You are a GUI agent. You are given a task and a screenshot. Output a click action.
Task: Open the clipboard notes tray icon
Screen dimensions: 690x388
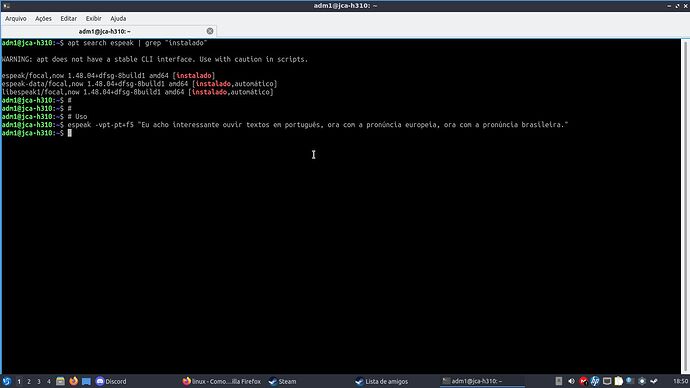click(x=618, y=381)
